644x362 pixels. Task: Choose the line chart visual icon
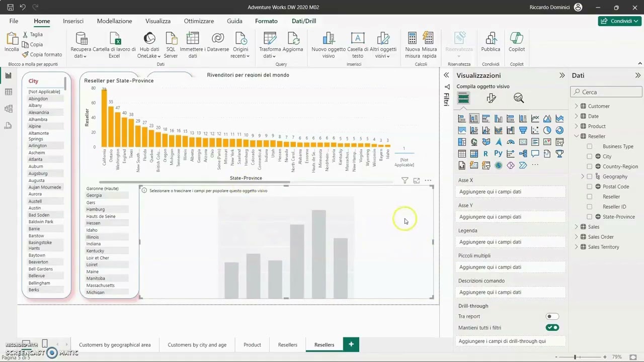pos(535,119)
